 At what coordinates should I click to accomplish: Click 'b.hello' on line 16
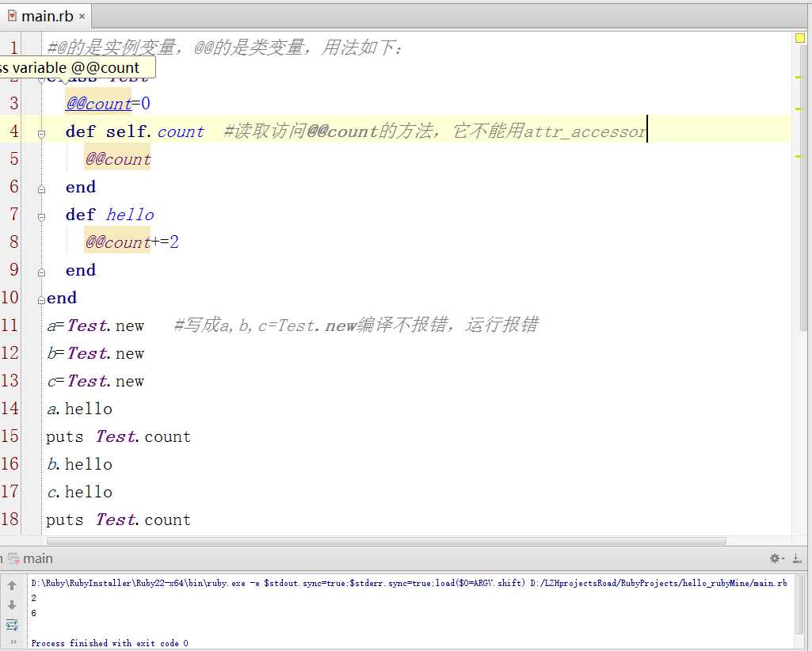click(x=79, y=464)
